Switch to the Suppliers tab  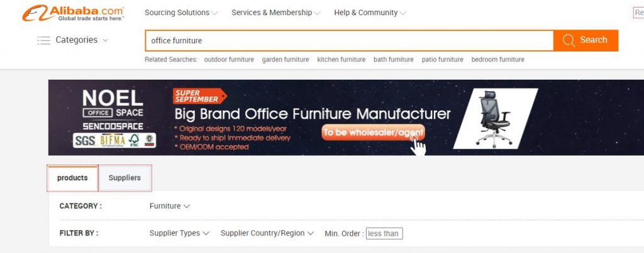tap(125, 178)
